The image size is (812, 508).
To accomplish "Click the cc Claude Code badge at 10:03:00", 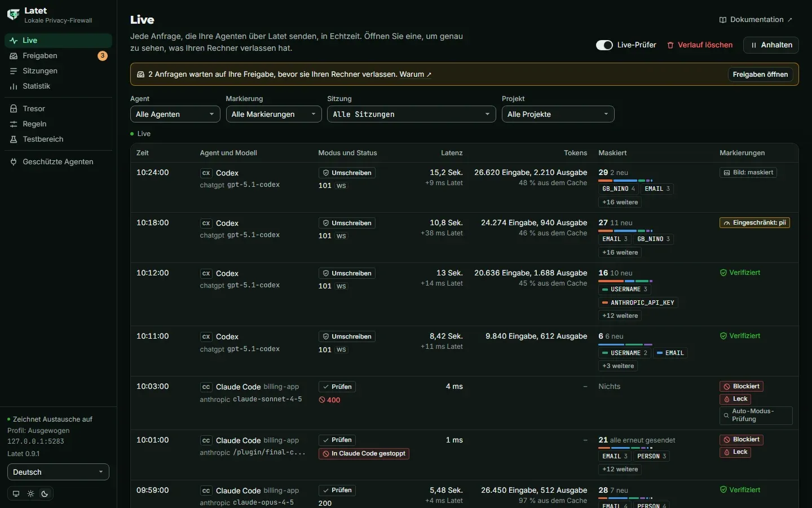I will coord(206,387).
